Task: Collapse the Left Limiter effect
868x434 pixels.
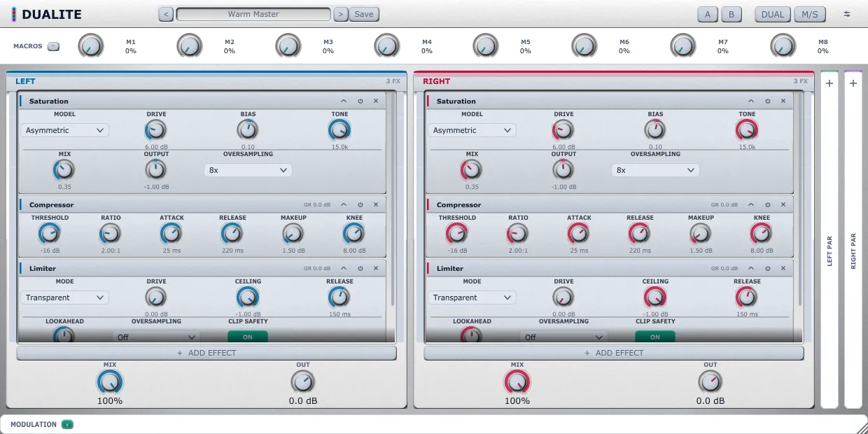Action: tap(344, 268)
